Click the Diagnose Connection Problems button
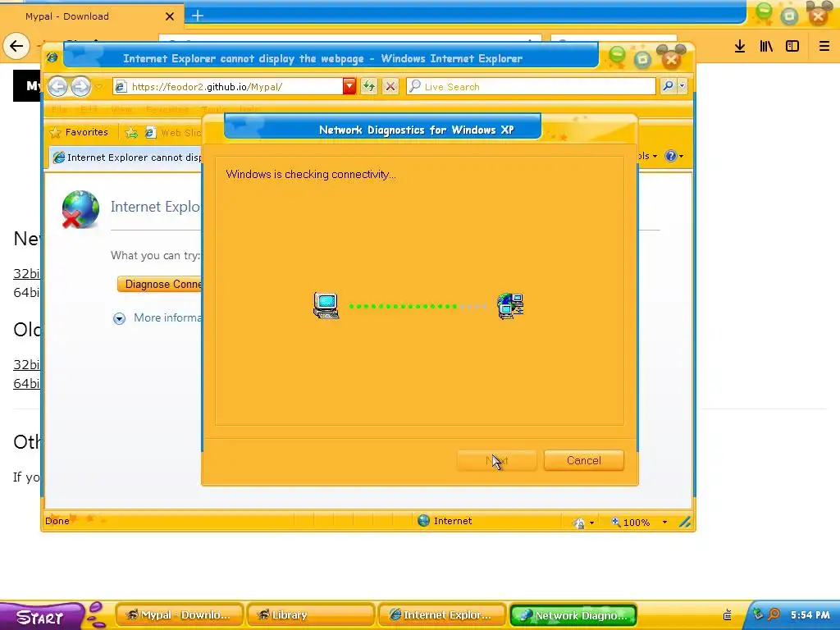 pyautogui.click(x=160, y=285)
